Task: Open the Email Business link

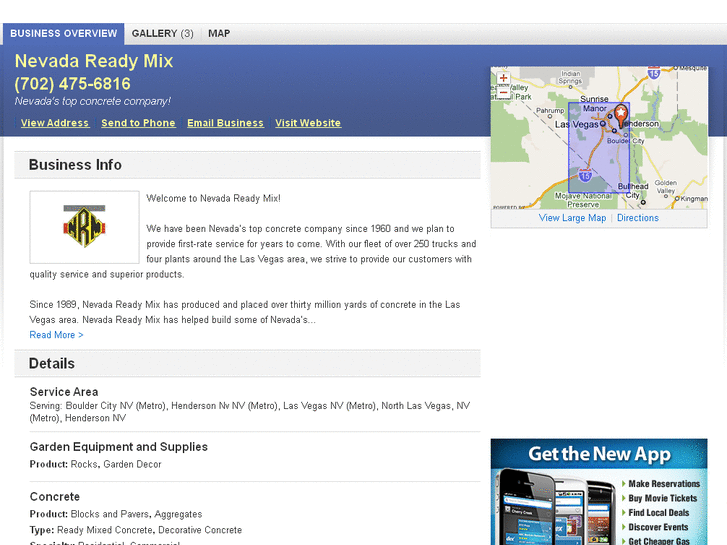Action: (x=225, y=123)
